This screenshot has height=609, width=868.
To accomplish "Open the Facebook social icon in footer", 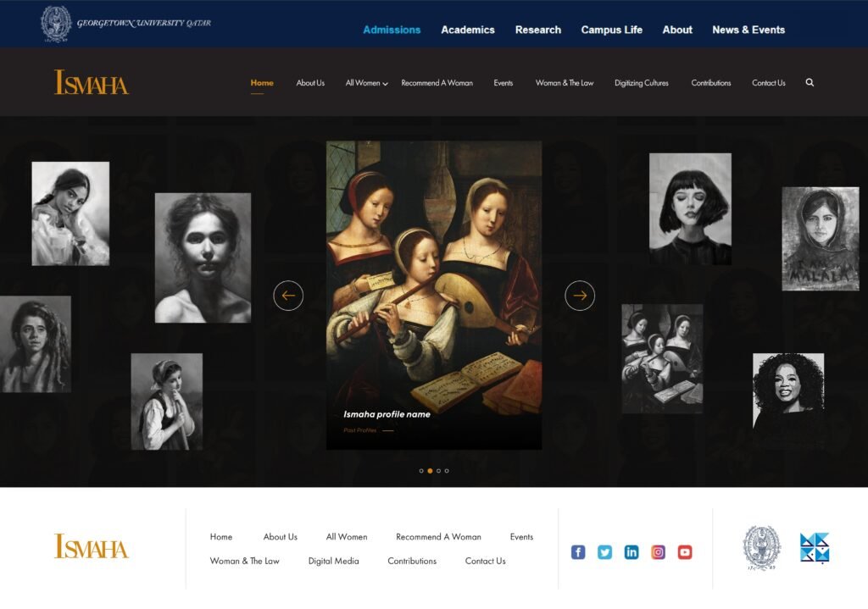I will [x=578, y=552].
